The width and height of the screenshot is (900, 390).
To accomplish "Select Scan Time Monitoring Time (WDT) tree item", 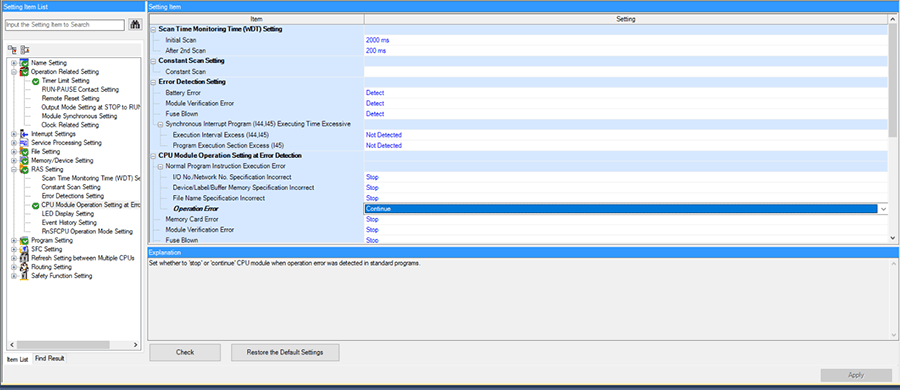I will (x=91, y=178).
